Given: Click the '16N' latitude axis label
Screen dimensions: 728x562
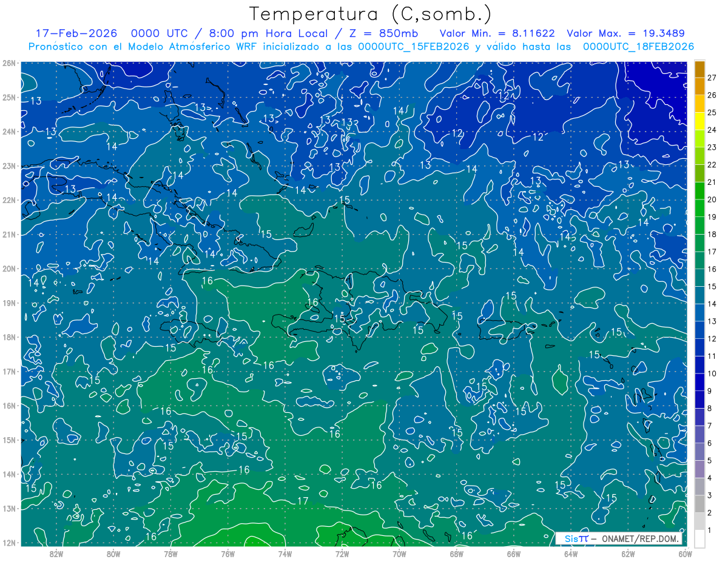Looking at the screenshot, I should click(8, 406).
